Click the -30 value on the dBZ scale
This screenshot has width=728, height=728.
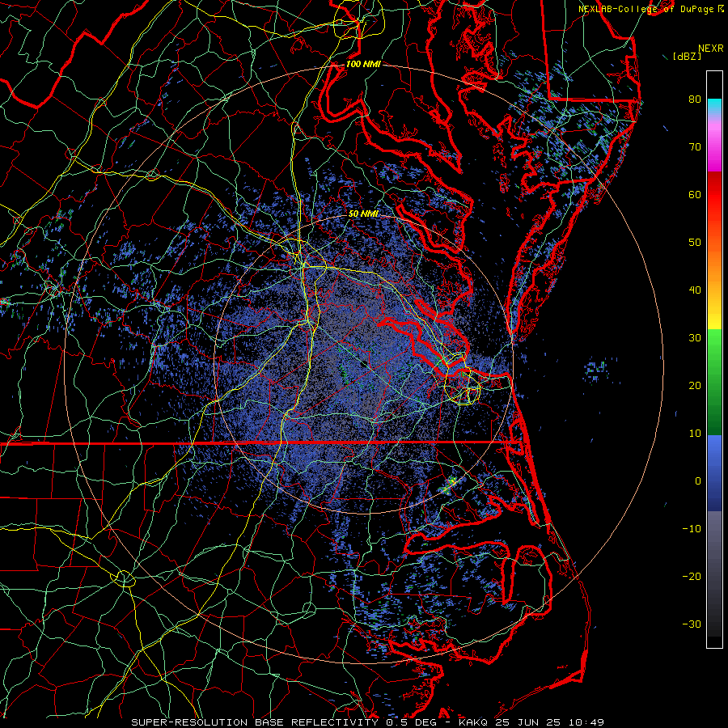pyautogui.click(x=692, y=624)
